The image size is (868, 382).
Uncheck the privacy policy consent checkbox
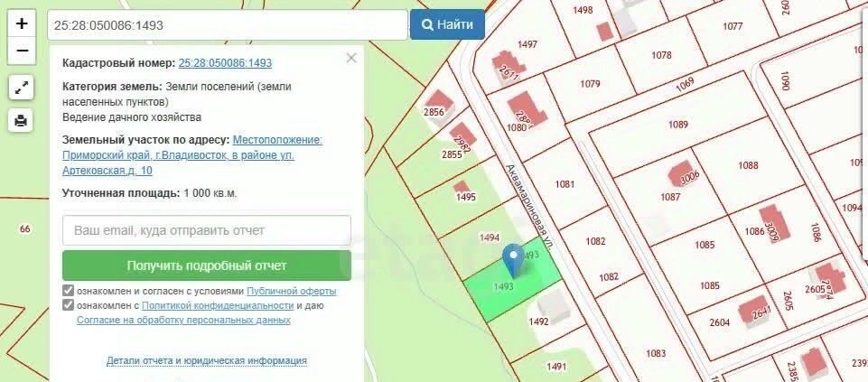pos(68,305)
